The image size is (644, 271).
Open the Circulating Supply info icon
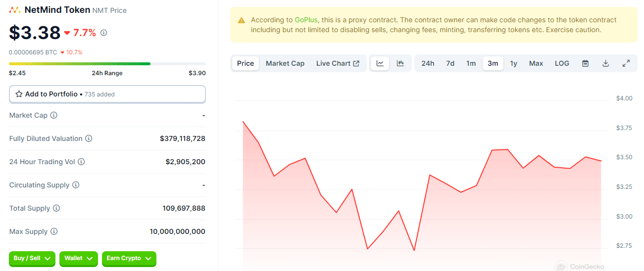[x=76, y=185]
